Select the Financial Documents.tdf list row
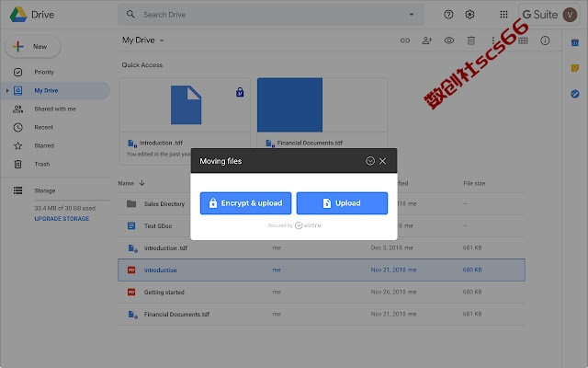 (x=322, y=315)
